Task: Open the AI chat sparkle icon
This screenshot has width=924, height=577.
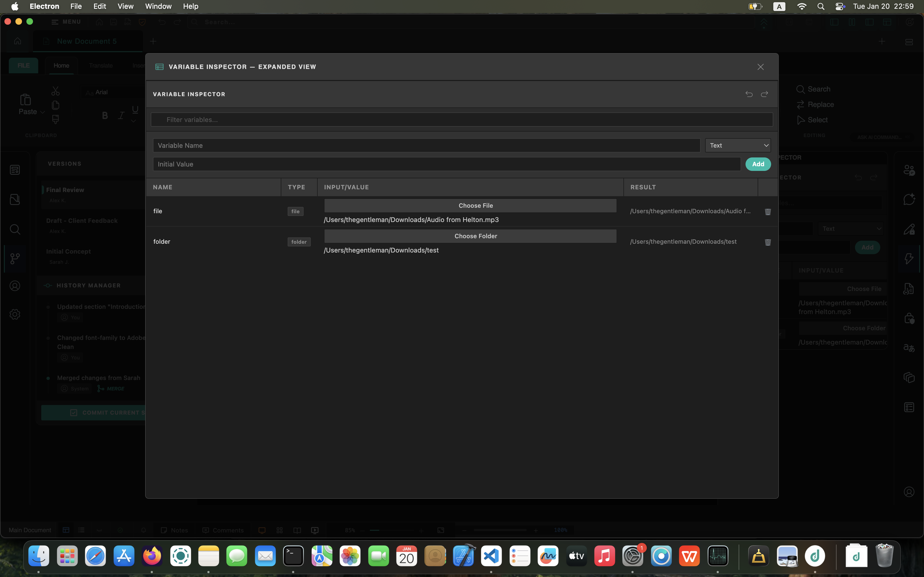Action: (x=909, y=199)
